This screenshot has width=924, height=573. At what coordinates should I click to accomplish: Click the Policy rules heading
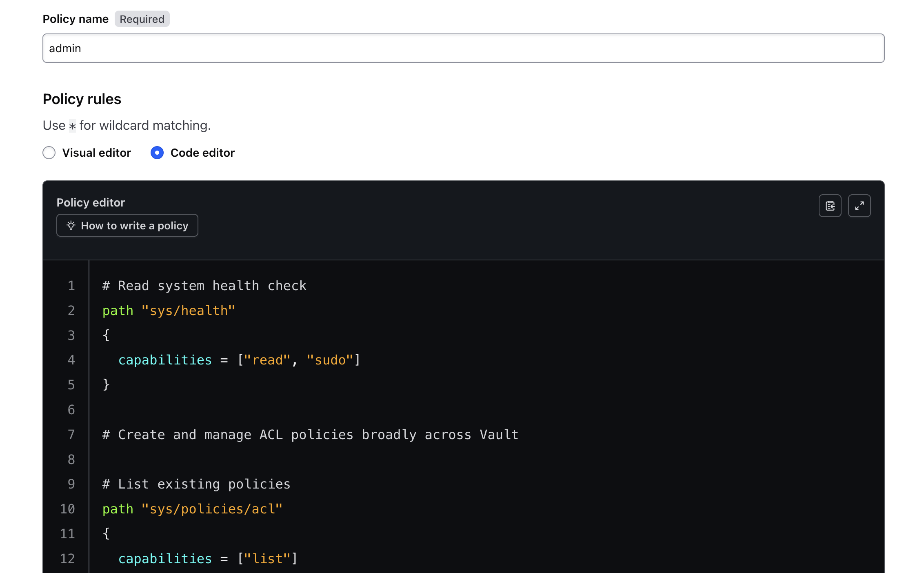[x=82, y=99]
